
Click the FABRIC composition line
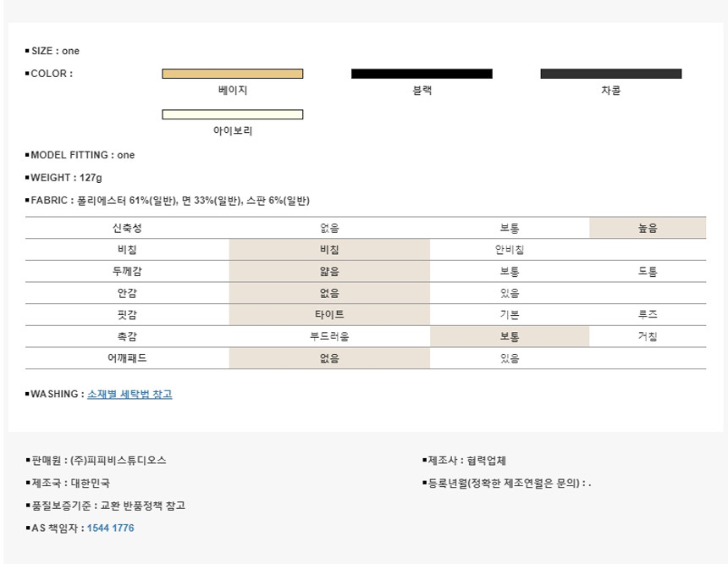[x=169, y=201]
